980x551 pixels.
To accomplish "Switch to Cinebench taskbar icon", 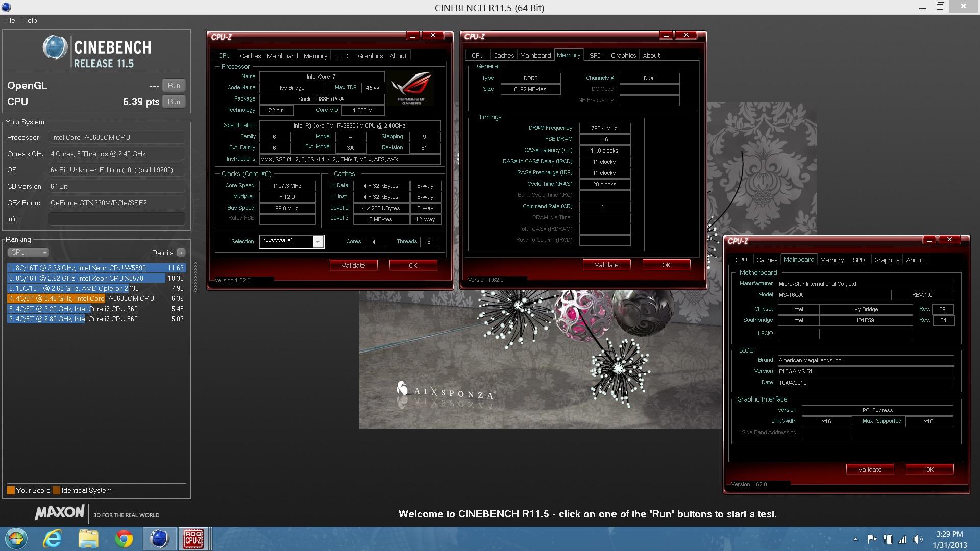I will (159, 539).
